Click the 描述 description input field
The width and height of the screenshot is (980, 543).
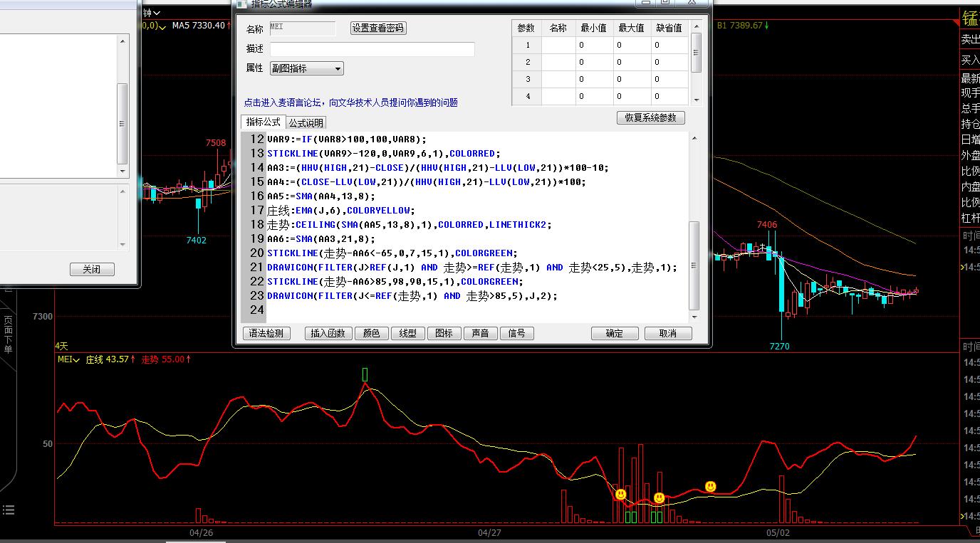372,49
